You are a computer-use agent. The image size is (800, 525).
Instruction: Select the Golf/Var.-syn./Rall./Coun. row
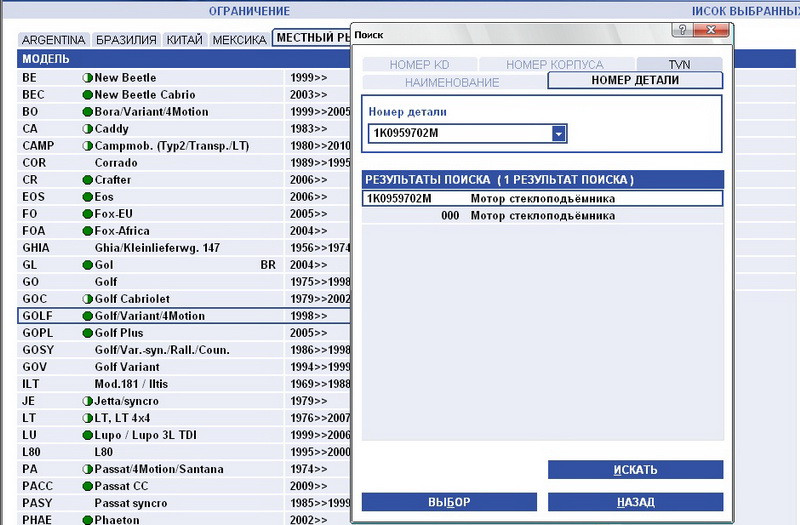coord(184,350)
